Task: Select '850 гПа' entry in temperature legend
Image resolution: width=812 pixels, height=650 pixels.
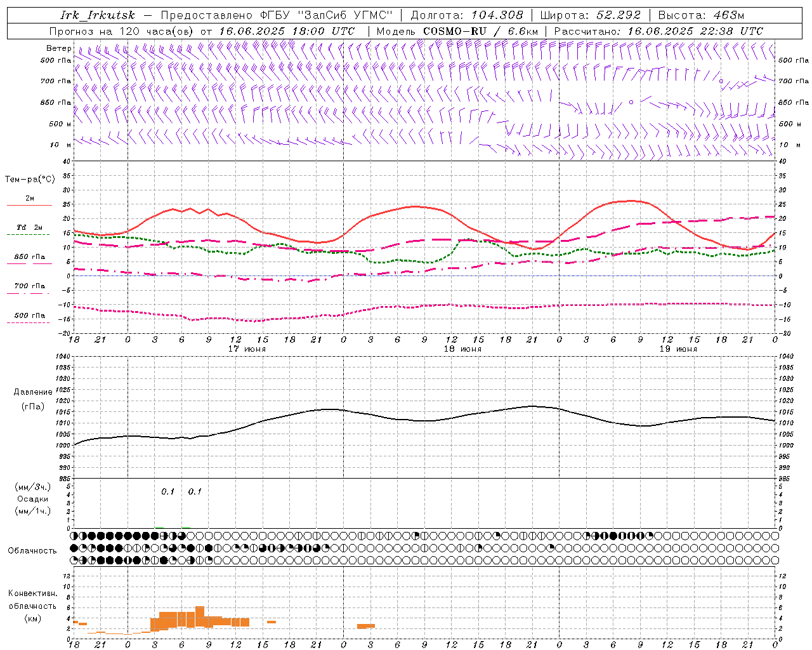Action: 30,257
